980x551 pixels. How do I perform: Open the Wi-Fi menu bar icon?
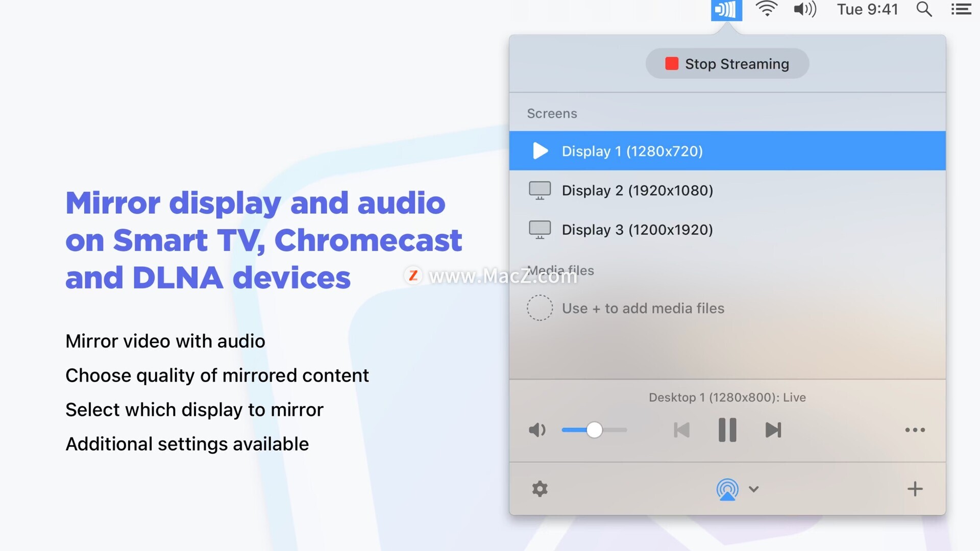tap(767, 9)
